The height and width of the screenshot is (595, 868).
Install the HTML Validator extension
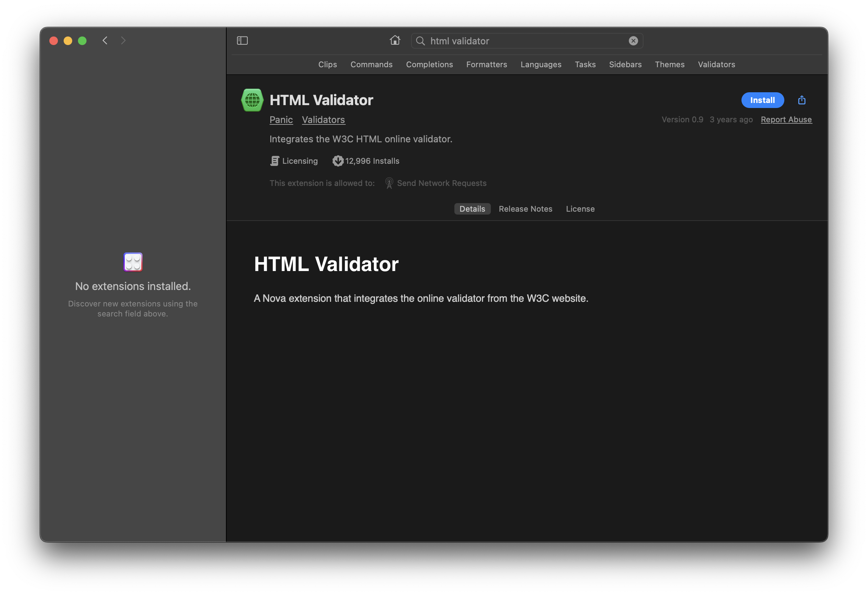[x=762, y=100]
